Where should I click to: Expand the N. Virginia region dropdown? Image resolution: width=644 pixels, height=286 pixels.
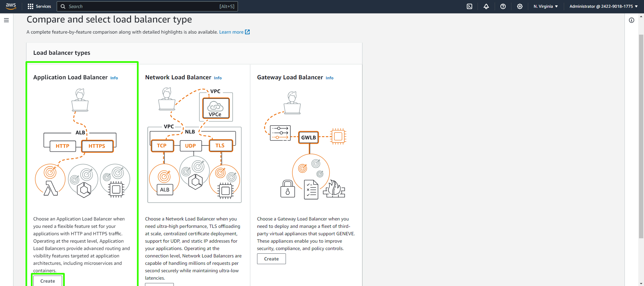tap(546, 6)
